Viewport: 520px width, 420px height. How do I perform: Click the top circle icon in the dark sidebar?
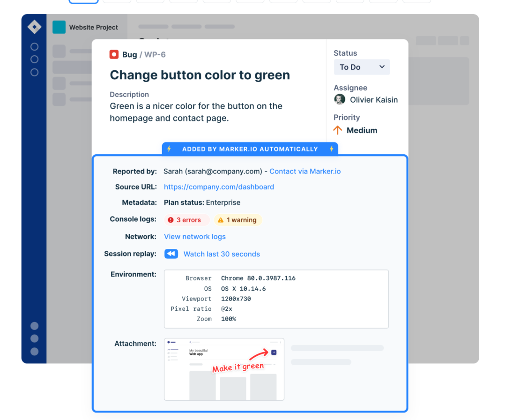click(34, 46)
